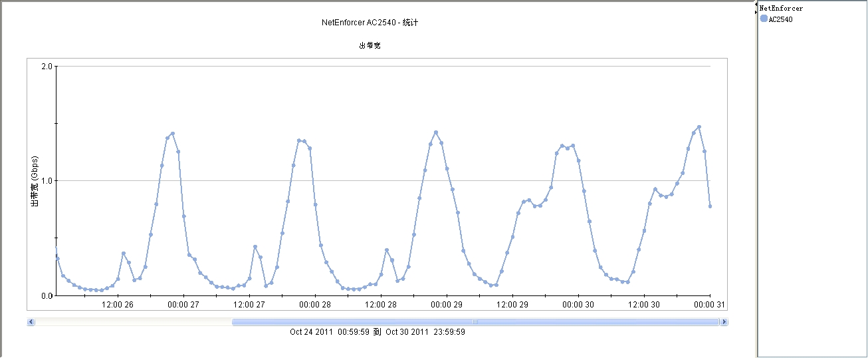Click the blue AC2540 legend circle
Screen dimensions: 868x358
(x=764, y=19)
